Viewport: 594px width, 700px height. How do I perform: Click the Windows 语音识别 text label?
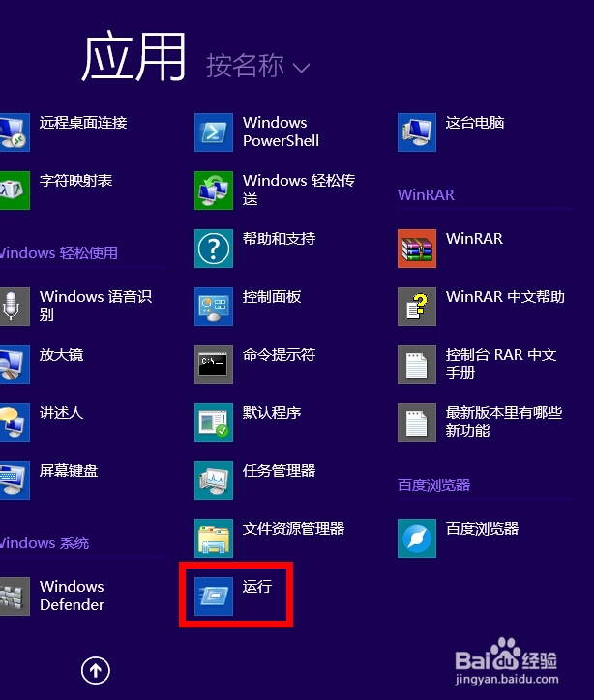(96, 306)
